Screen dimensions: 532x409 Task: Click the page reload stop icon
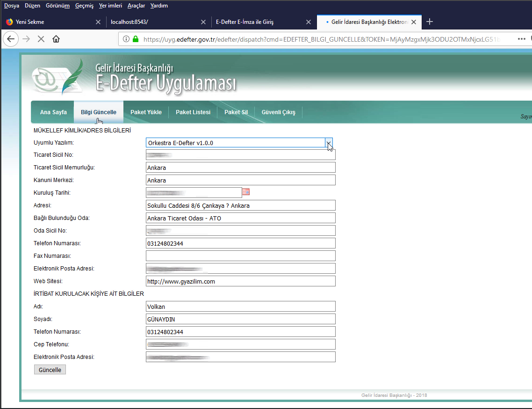[x=41, y=39]
